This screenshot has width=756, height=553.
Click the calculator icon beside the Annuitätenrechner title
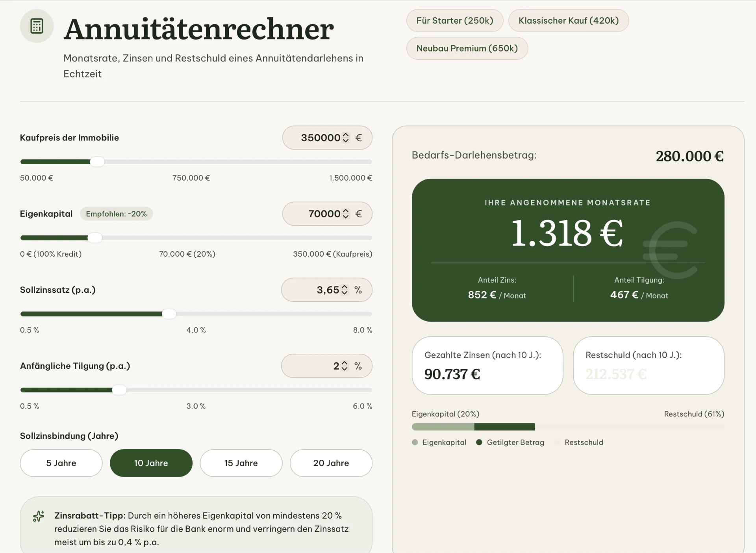(x=37, y=26)
